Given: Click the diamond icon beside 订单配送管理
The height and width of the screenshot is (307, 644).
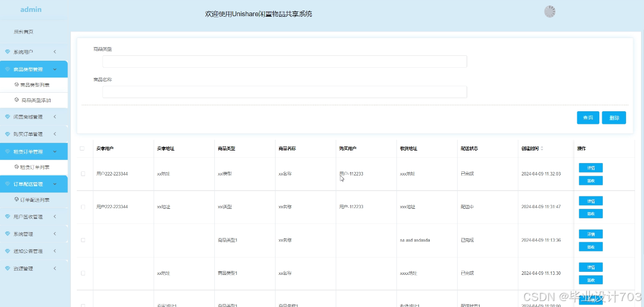Looking at the screenshot, I should (7, 184).
